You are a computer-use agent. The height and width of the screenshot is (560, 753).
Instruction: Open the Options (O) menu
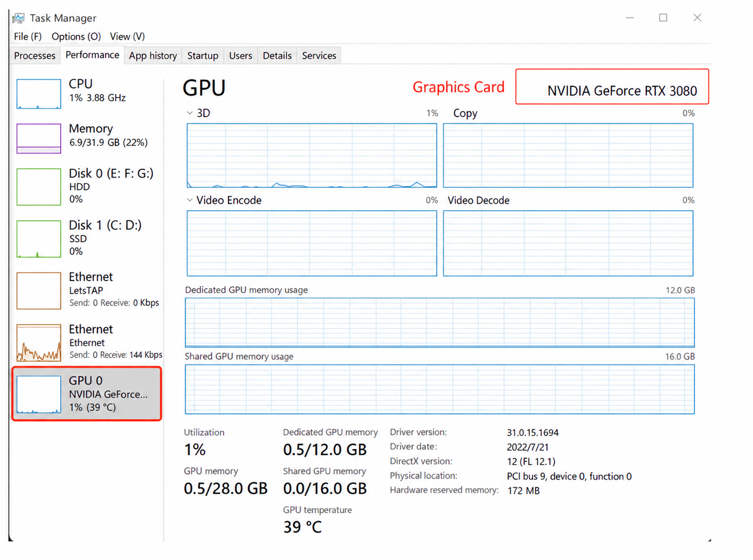(x=76, y=37)
